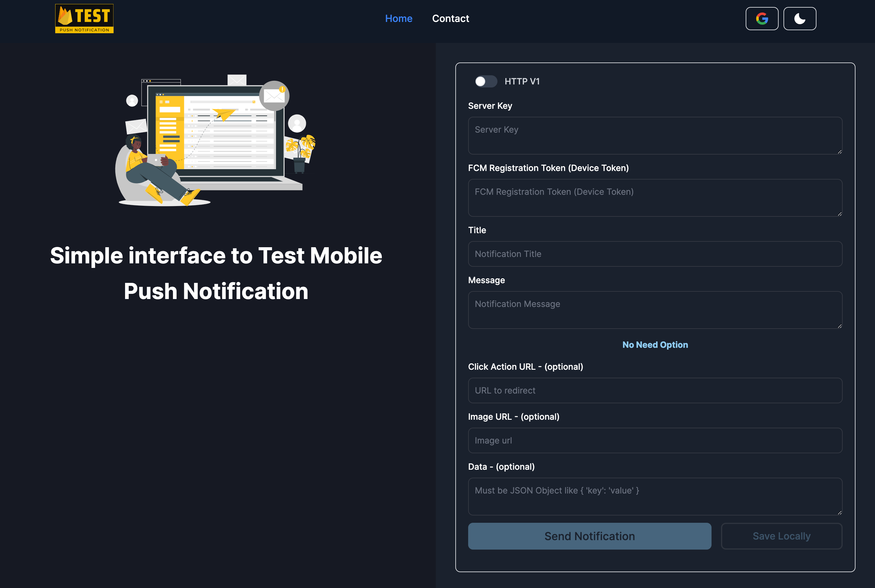Click No Need Option link
The height and width of the screenshot is (588, 875).
click(x=655, y=344)
